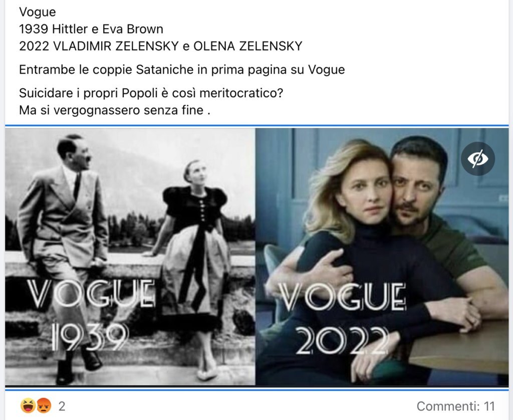Click the 1939 year overlay text
The width and height of the screenshot is (513, 420).
pyautogui.click(x=89, y=336)
